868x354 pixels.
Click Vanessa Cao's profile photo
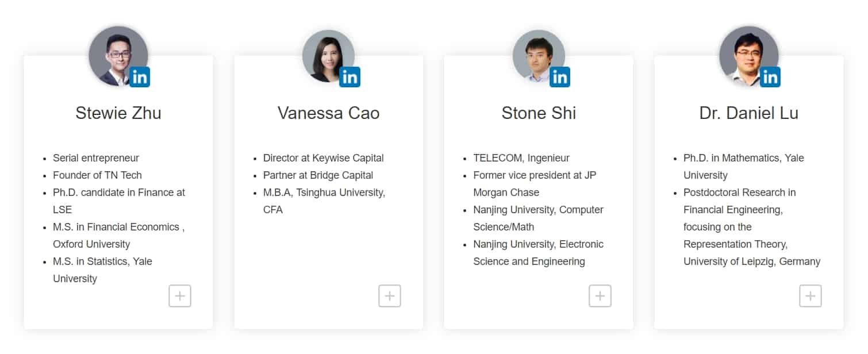coord(328,56)
